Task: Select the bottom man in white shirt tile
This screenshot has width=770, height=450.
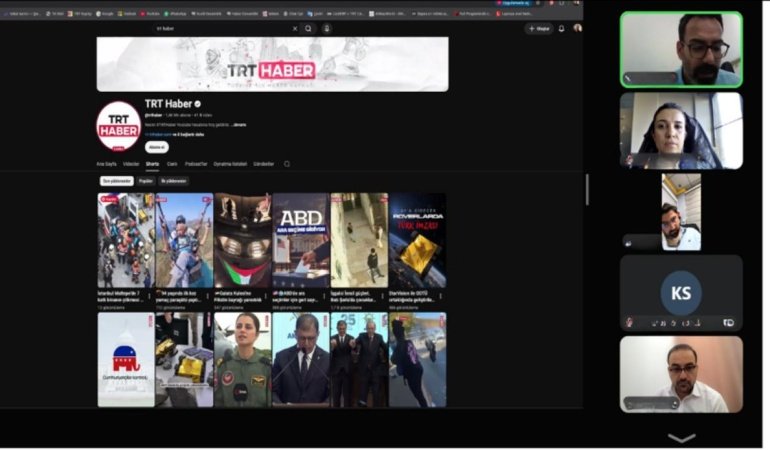Action: pos(681,374)
